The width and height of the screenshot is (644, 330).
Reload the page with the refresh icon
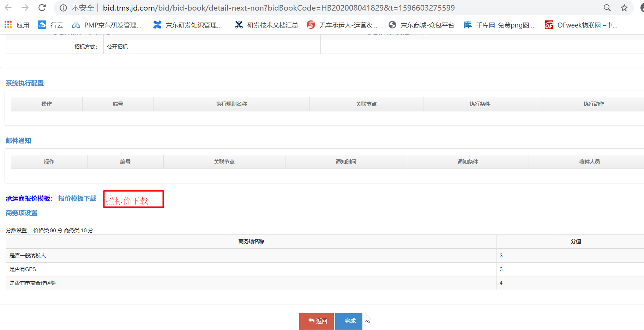[x=42, y=8]
